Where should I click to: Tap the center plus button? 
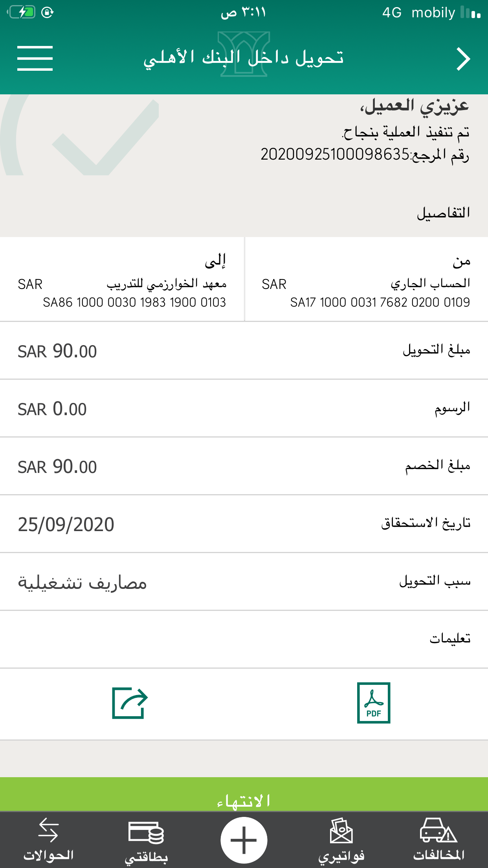(x=244, y=840)
